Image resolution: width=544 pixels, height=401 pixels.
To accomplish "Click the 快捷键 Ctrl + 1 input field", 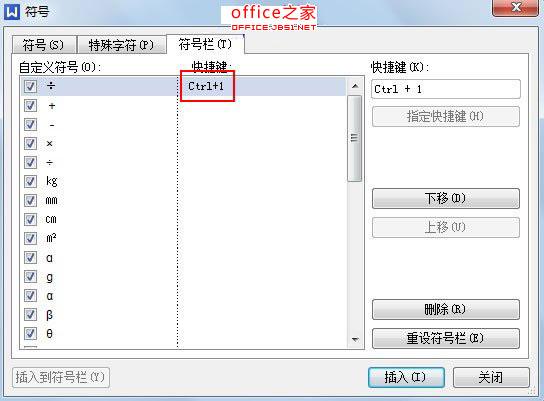I will [445, 89].
